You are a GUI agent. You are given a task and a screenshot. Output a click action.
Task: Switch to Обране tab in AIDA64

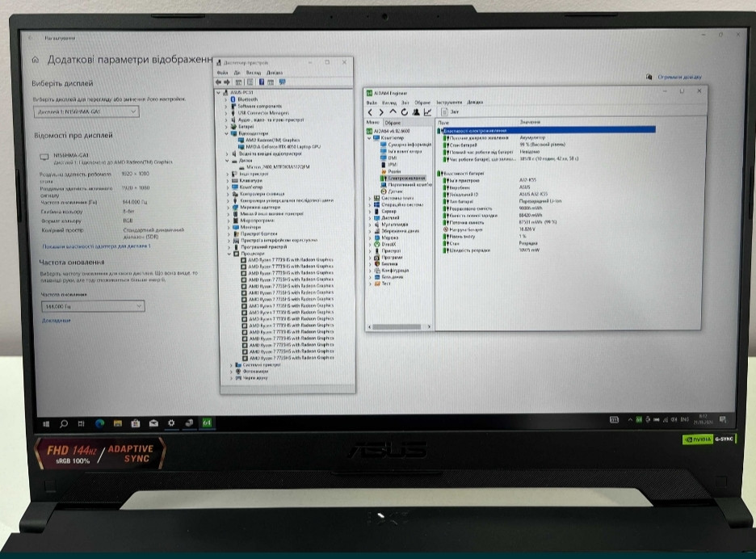tap(393, 122)
